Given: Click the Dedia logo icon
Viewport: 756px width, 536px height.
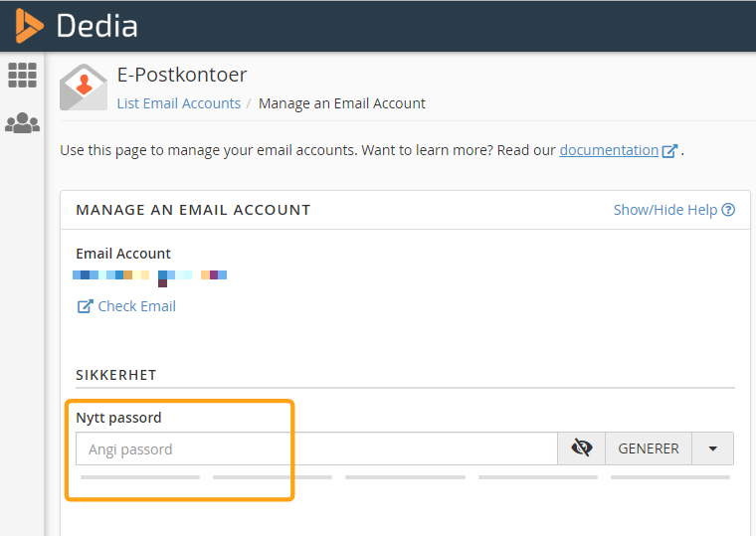Looking at the screenshot, I should (x=30, y=25).
